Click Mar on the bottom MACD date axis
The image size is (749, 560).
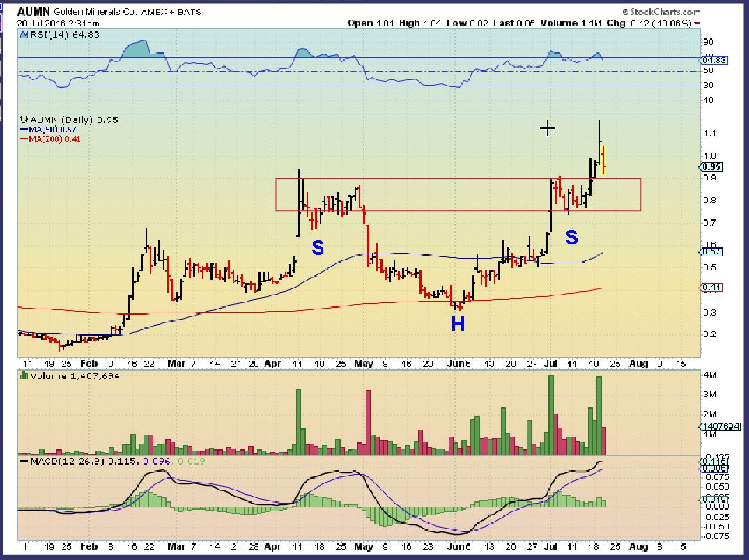click(176, 546)
